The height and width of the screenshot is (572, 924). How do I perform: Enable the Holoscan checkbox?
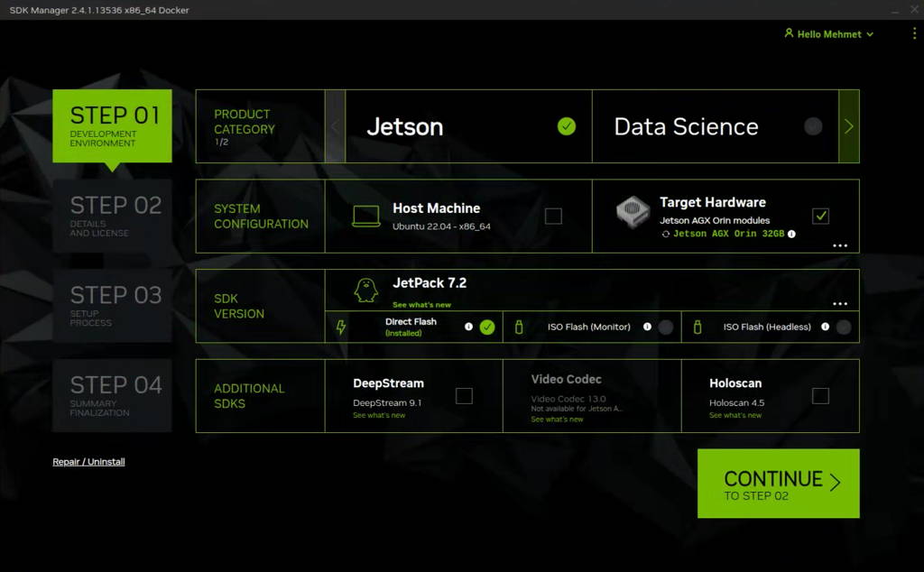tap(820, 396)
